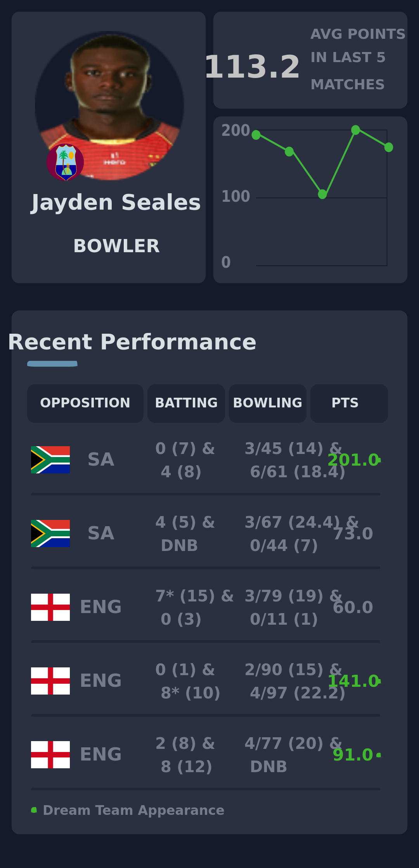
Task: Select the BATTING column header
Action: pyautogui.click(x=186, y=404)
